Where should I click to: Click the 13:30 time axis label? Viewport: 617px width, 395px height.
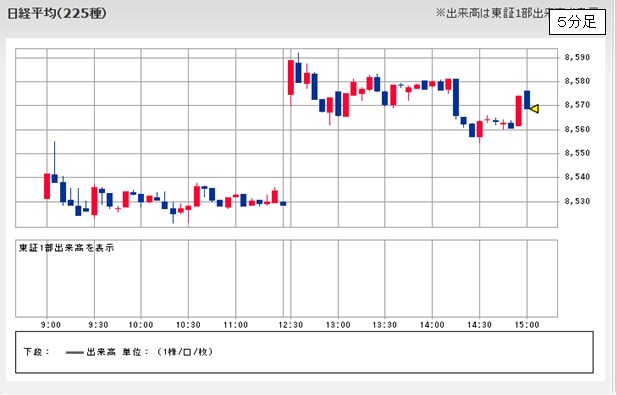pos(384,325)
